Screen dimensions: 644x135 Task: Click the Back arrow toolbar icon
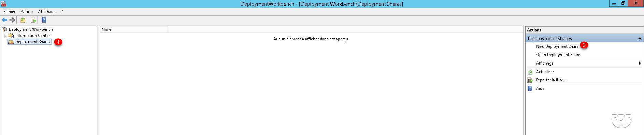pos(4,20)
